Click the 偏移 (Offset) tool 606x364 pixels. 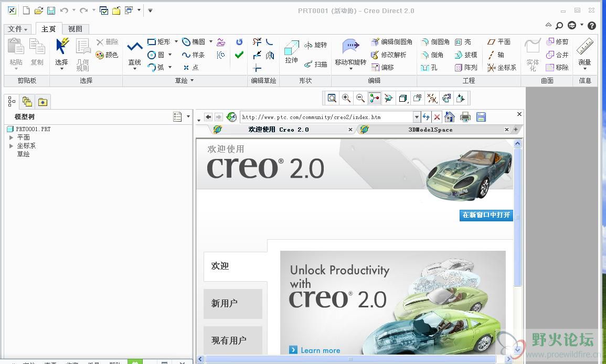tap(382, 68)
